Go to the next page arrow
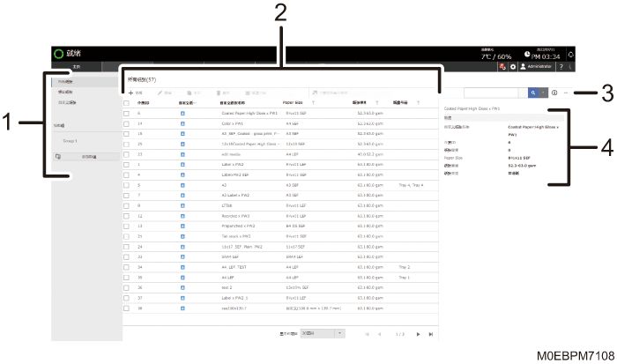 [x=418, y=334]
